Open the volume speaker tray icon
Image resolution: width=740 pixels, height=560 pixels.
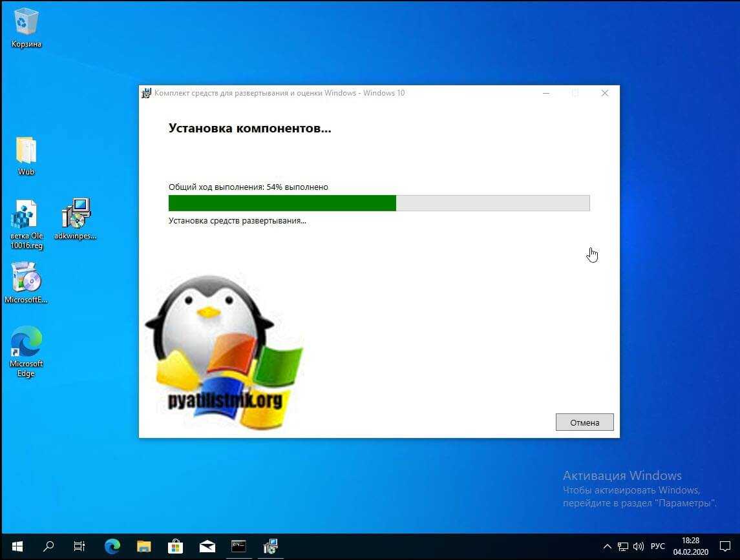coord(639,546)
